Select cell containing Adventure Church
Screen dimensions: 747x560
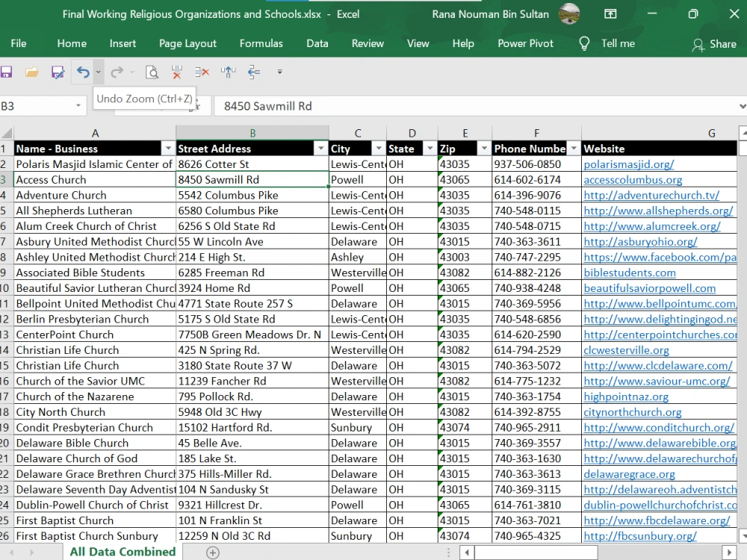click(95, 195)
